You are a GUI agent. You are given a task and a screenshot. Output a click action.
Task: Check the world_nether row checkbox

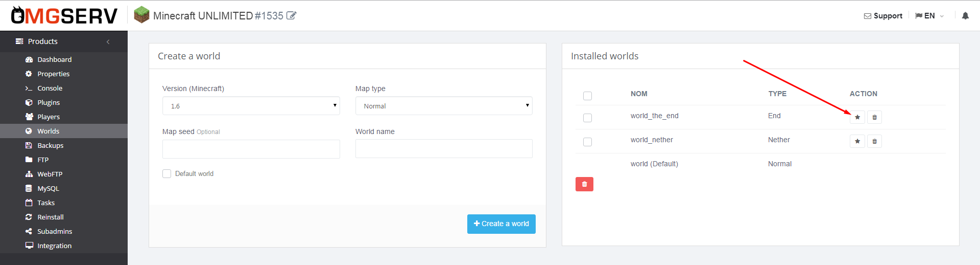tap(587, 142)
